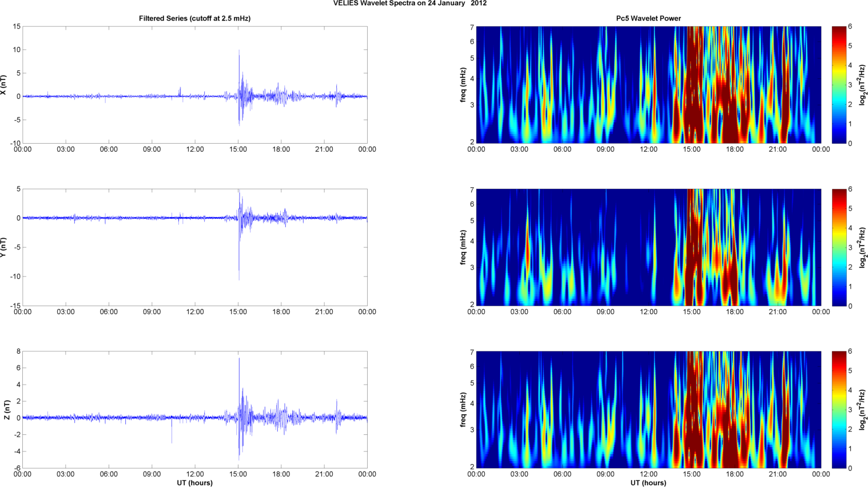This screenshot has height=487, width=868.
Task: Click the top wavelet plot's color bar
Action: click(838, 85)
